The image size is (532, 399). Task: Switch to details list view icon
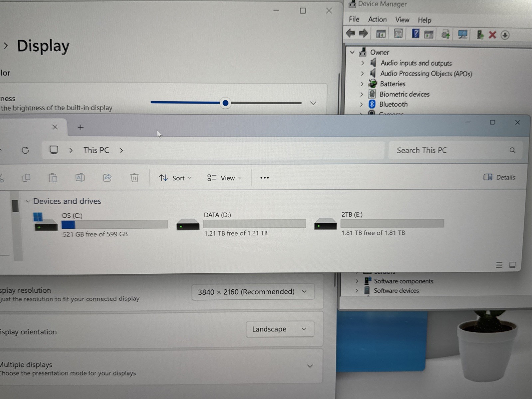pyautogui.click(x=499, y=265)
